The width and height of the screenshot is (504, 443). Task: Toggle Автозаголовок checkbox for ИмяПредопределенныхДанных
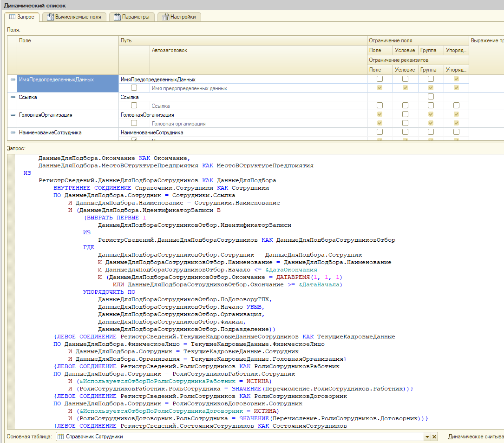[134, 88]
